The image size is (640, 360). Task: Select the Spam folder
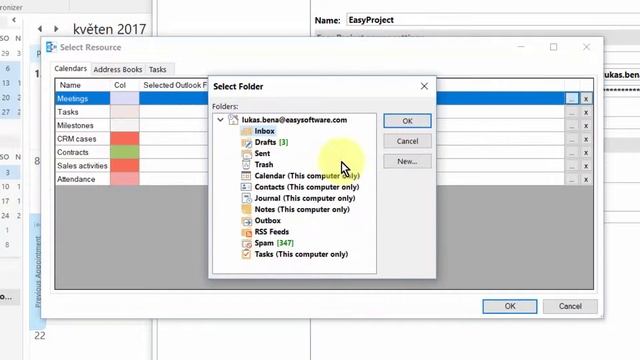point(274,243)
